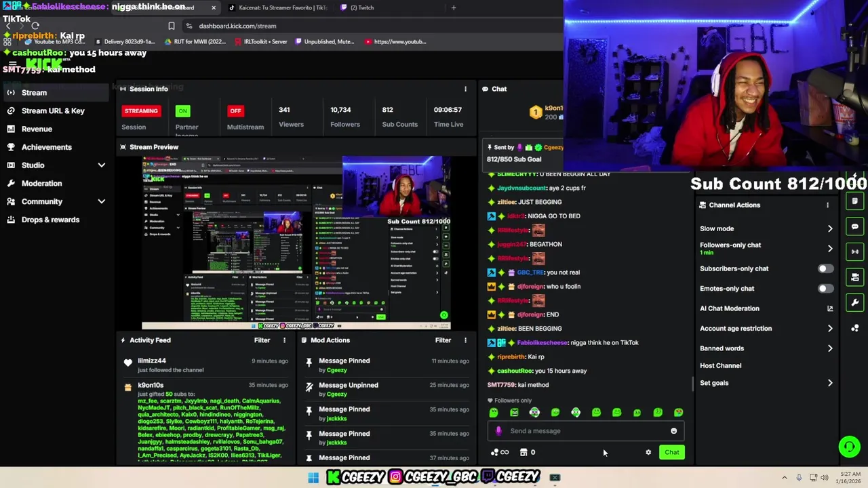
Task: Click the ON Partner Income badge
Action: [182, 110]
